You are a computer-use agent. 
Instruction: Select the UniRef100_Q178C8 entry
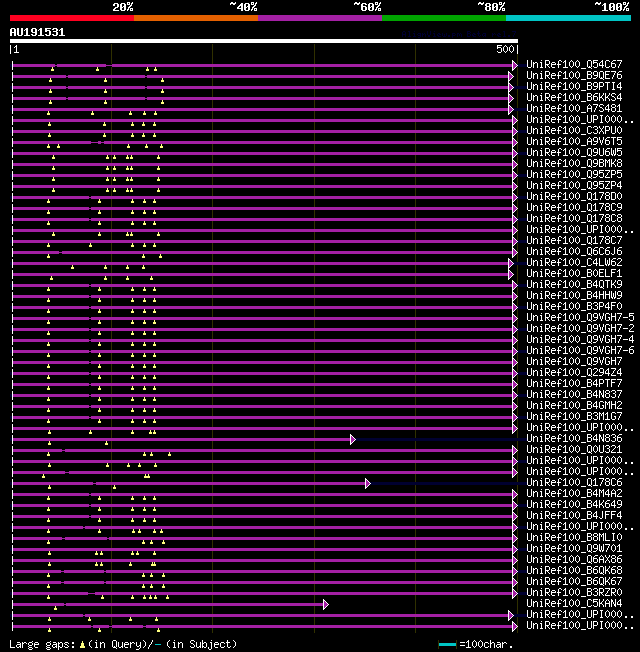[574, 219]
